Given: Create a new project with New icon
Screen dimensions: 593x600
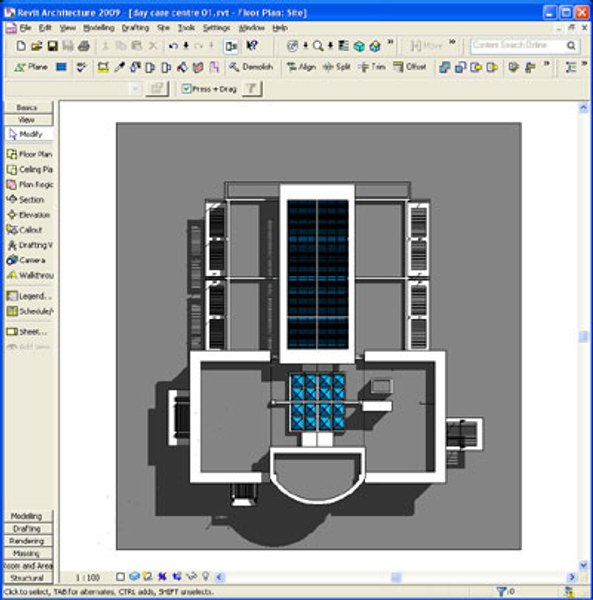Looking at the screenshot, I should click(21, 46).
